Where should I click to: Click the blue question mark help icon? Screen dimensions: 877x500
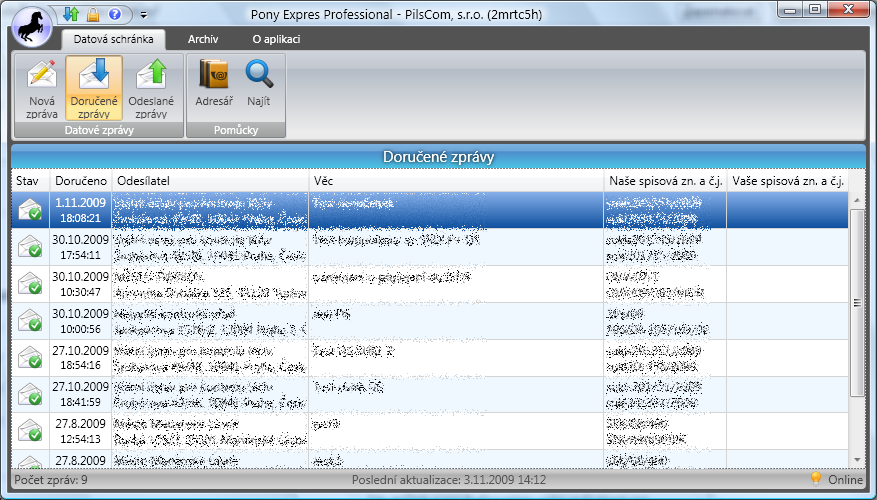[115, 14]
